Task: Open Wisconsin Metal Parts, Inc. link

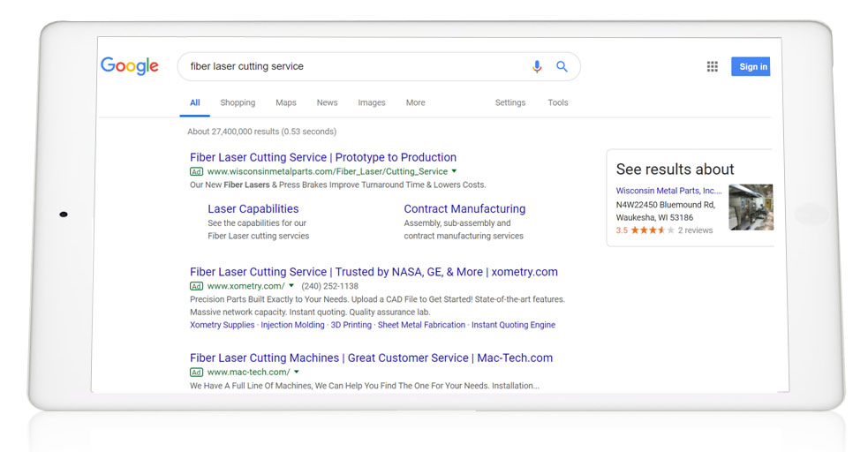Action: point(668,191)
